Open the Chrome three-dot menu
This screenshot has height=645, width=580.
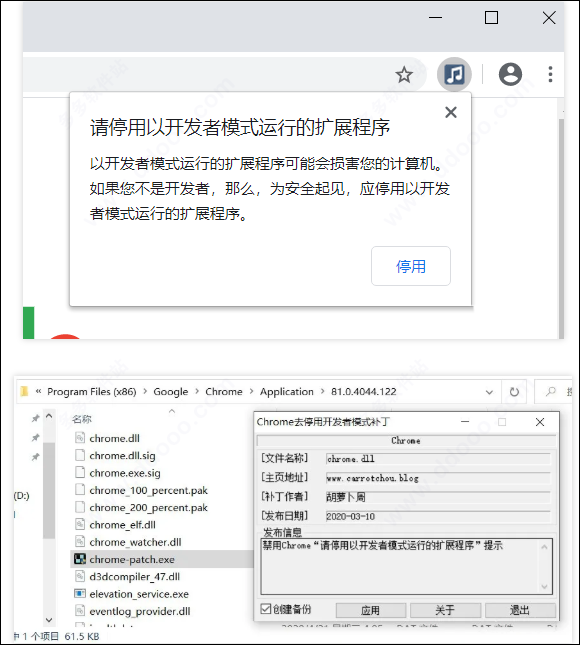click(550, 74)
